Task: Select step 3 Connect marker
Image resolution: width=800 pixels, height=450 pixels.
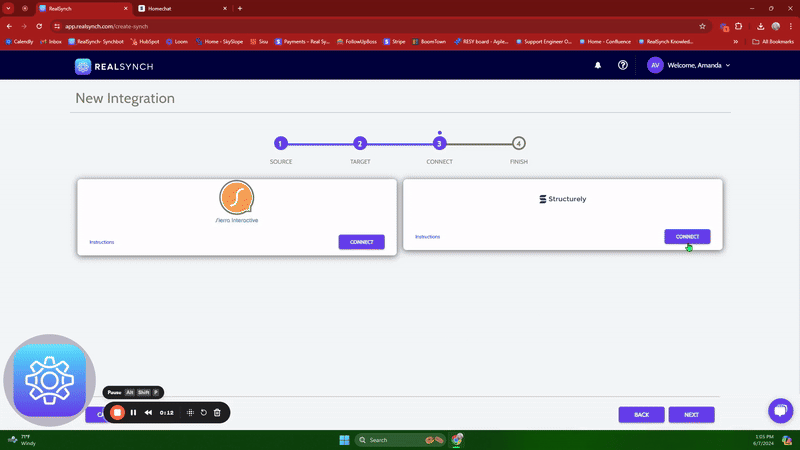Action: tap(439, 143)
